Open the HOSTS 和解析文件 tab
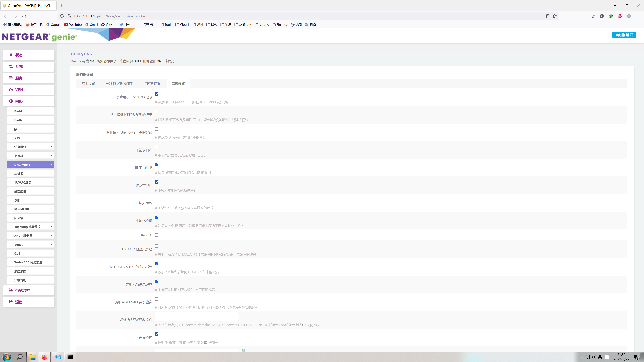 [120, 84]
